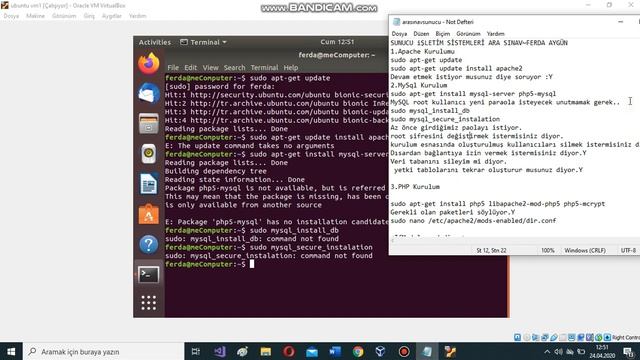Open VirtualBox Dosya menu
The image size is (640, 360).
tap(11, 16)
